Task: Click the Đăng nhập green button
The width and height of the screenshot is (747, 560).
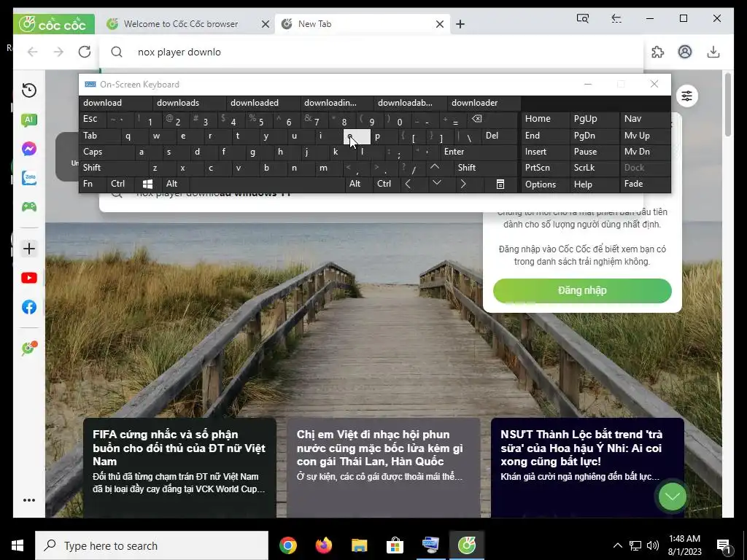Action: point(582,290)
